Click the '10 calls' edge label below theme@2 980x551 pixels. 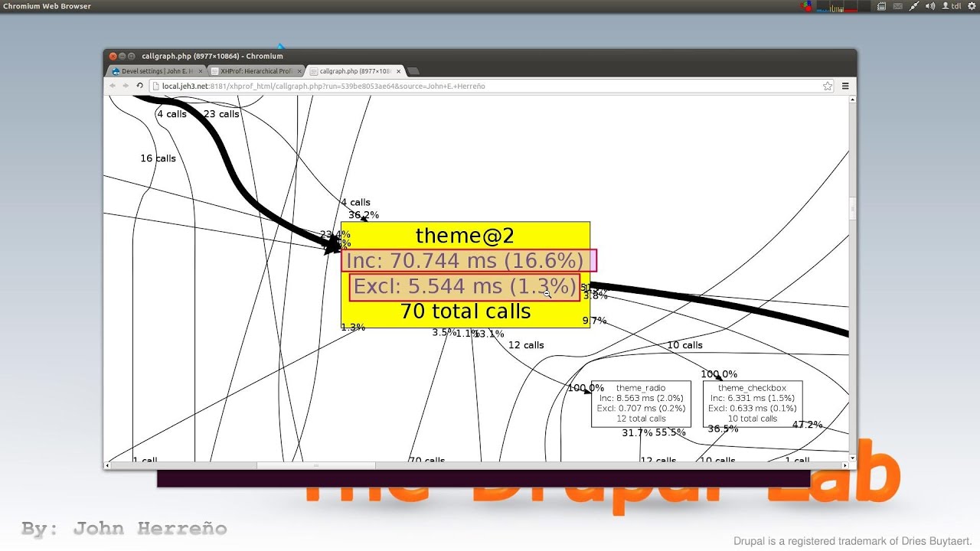pyautogui.click(x=684, y=345)
